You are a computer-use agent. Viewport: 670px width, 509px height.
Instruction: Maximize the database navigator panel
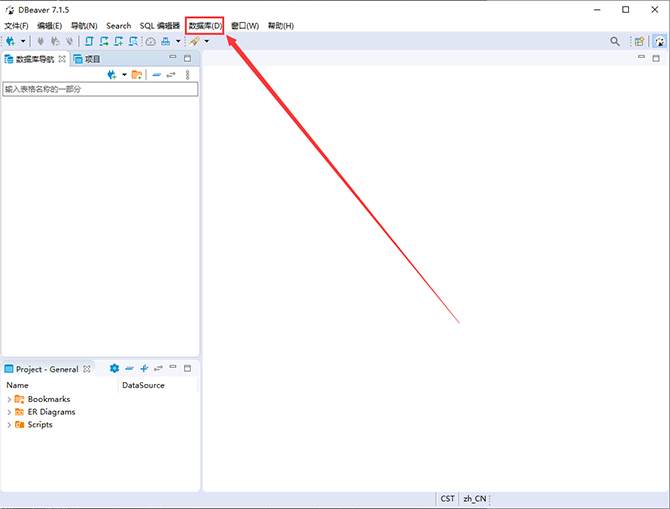[x=188, y=58]
